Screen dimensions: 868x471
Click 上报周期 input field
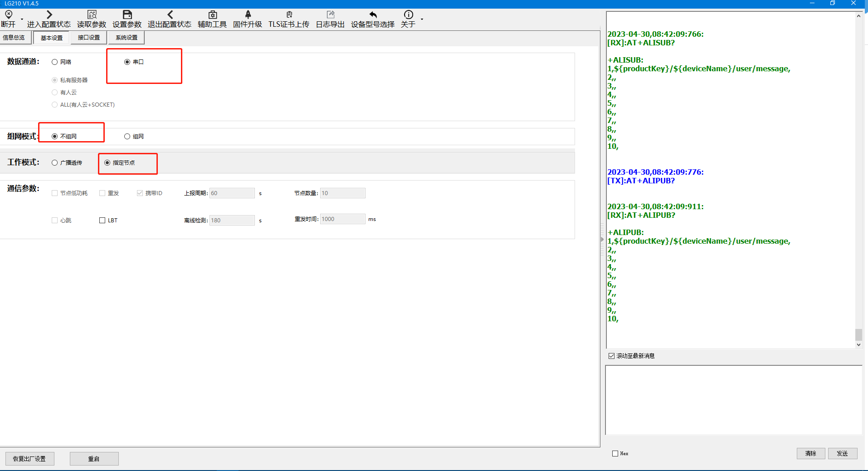(x=232, y=193)
